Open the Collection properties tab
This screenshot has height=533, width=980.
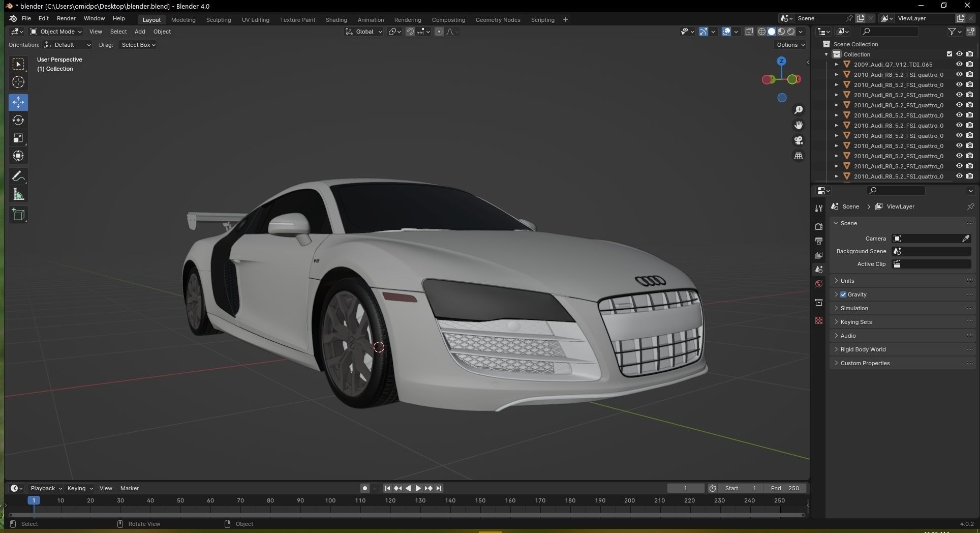(x=819, y=303)
